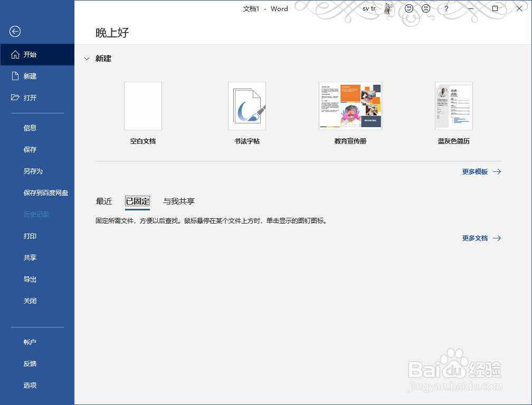Choose the 书法字帖 template thumbnail

pyautogui.click(x=247, y=106)
